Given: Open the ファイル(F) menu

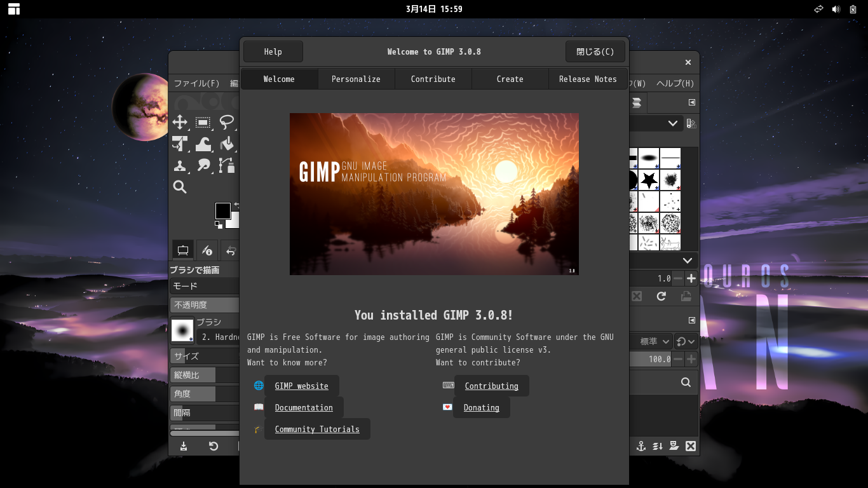Looking at the screenshot, I should click(197, 83).
